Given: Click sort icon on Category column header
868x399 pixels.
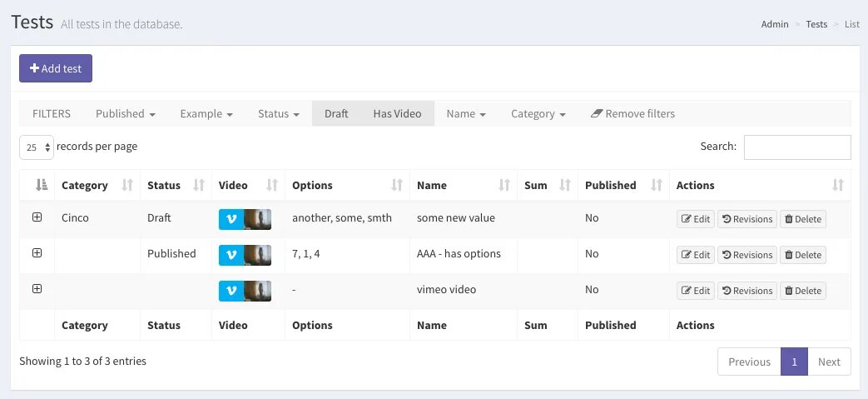Looking at the screenshot, I should click(127, 186).
